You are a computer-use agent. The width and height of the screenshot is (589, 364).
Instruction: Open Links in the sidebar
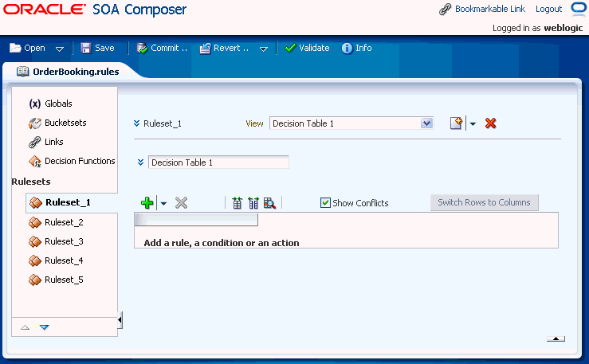(x=45, y=142)
